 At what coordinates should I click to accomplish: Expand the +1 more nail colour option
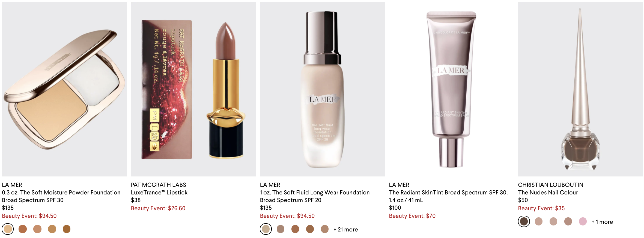[x=602, y=222]
